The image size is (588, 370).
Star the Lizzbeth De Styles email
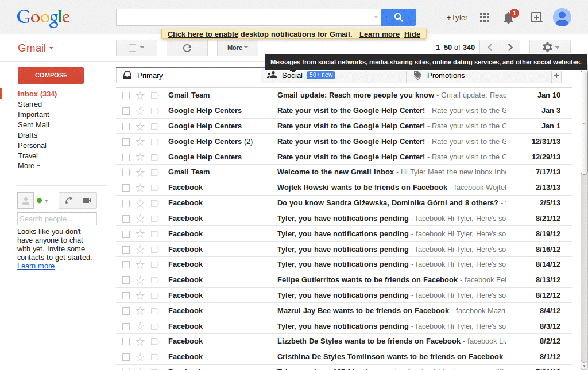140,341
